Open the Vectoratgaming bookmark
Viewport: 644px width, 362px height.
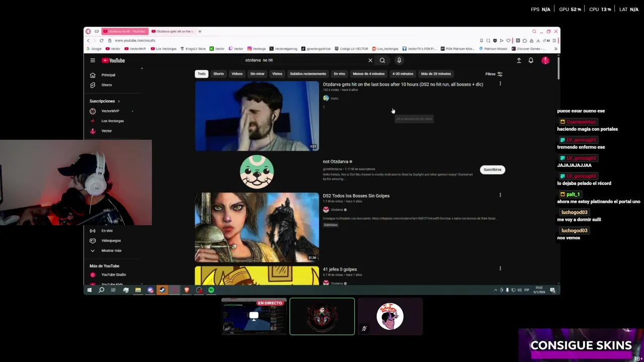(283, 49)
